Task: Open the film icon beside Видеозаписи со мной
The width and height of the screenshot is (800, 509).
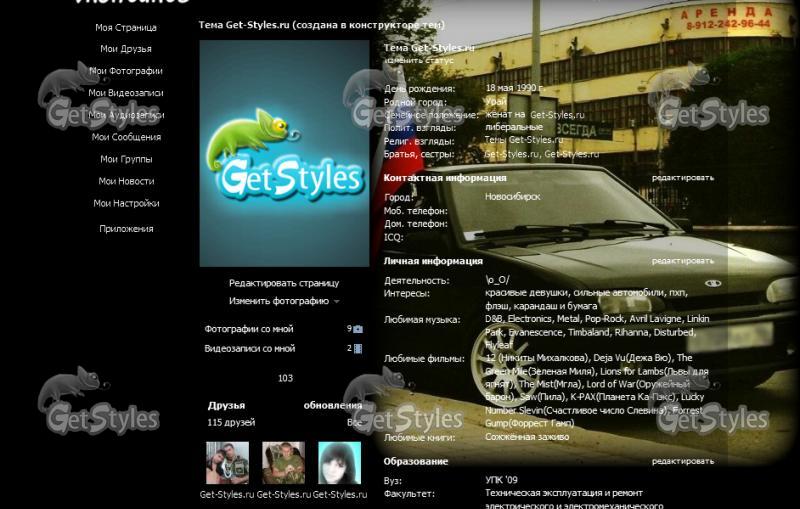Action: [x=358, y=349]
